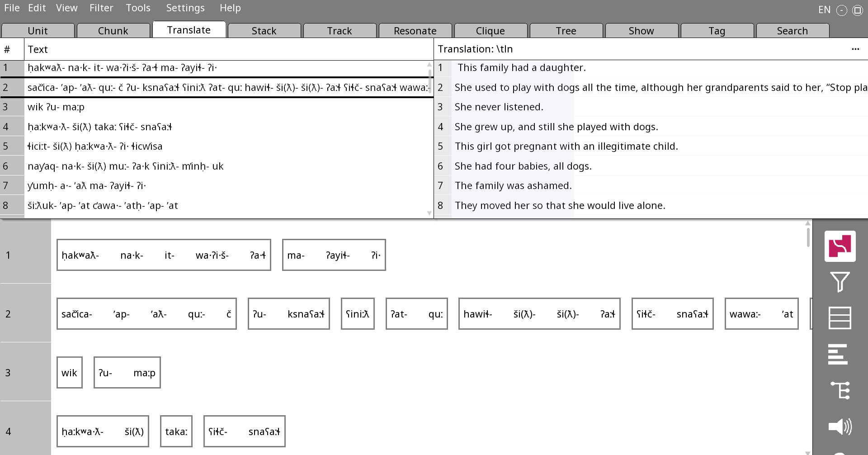Click the word 'hawiɬ-' in line 2

(478, 314)
